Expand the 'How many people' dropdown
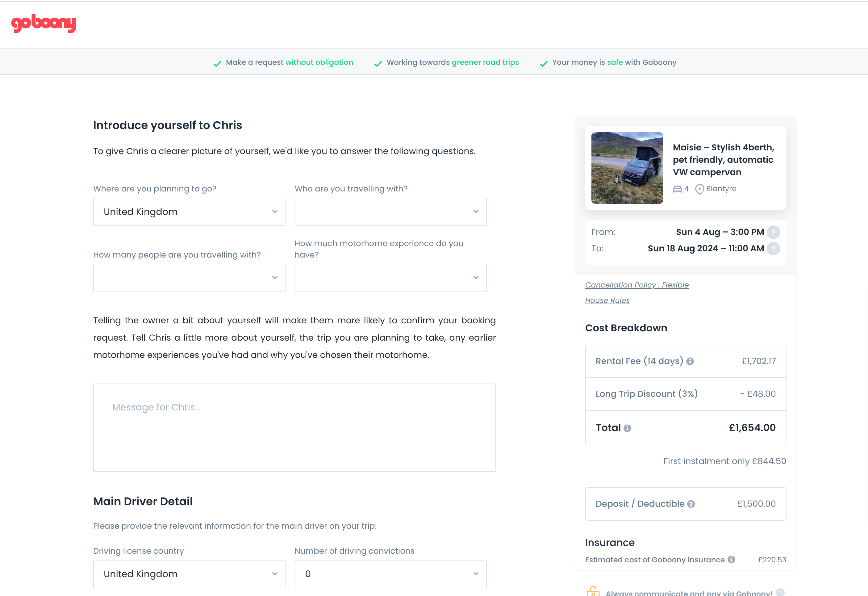The width and height of the screenshot is (868, 596). [x=189, y=278]
